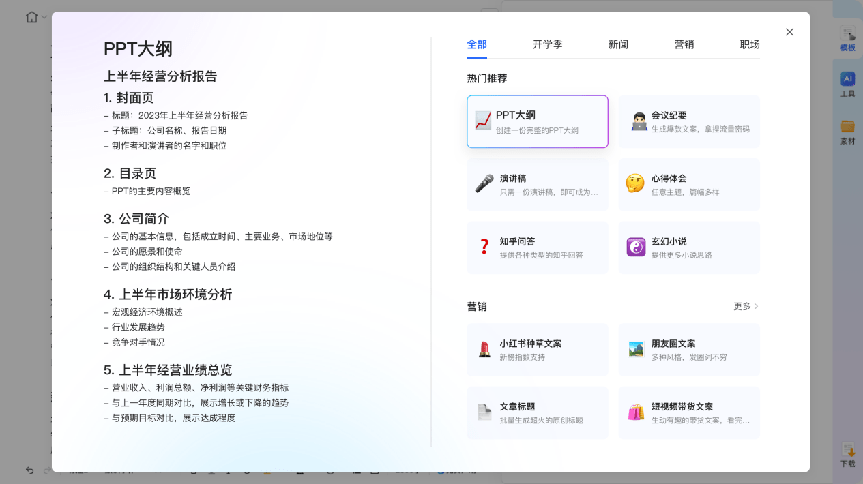Select the 玄幻小说 template
This screenshot has height=484, width=863.
click(688, 247)
